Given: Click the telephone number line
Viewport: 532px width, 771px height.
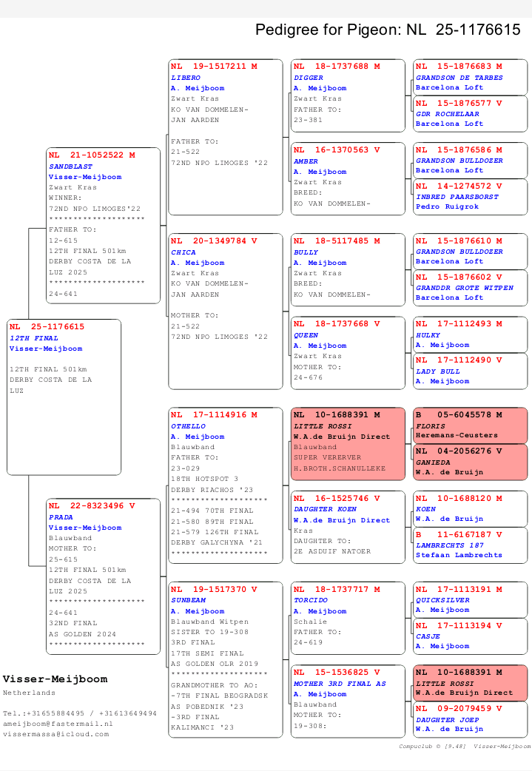Looking at the screenshot, I should (x=79, y=713).
